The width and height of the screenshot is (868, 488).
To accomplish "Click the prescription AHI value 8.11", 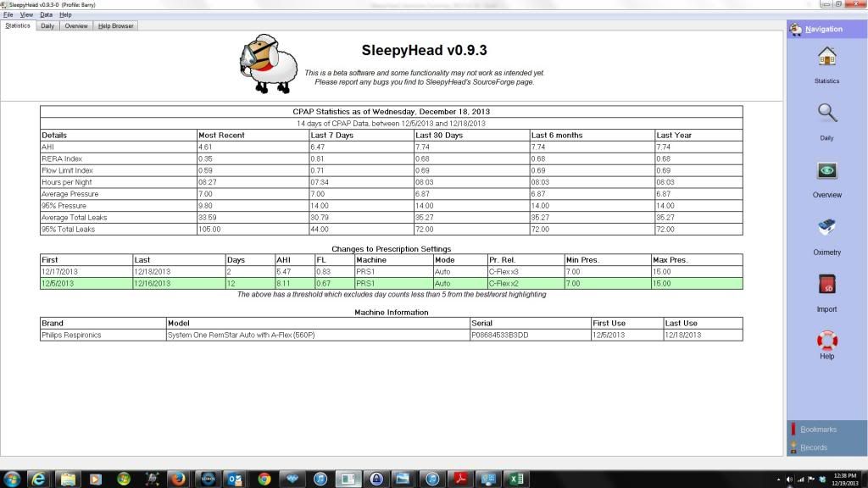I will (283, 283).
